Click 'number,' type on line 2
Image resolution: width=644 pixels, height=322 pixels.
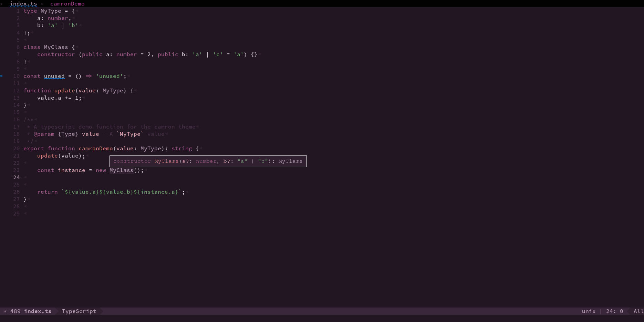click(59, 18)
